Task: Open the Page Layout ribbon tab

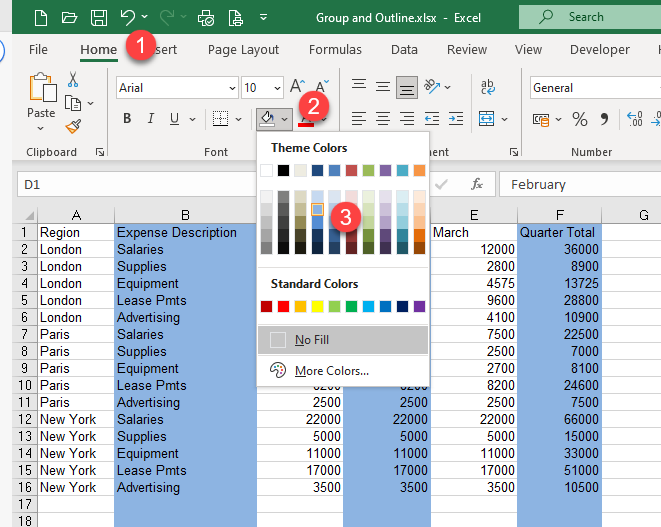Action: [x=243, y=49]
